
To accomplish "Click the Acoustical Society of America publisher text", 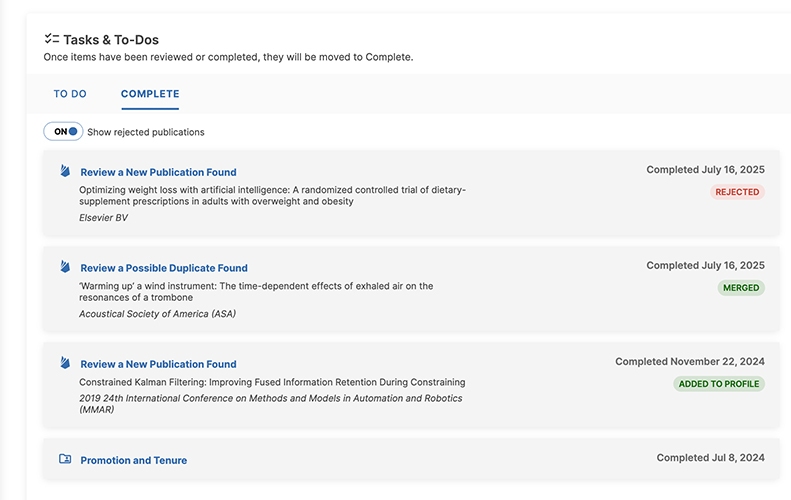I will click(157, 314).
